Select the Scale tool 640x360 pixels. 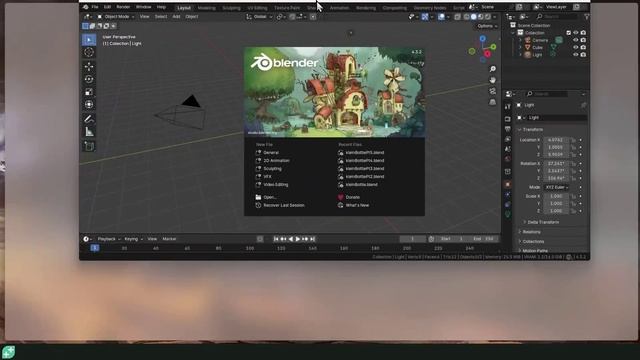pos(89,92)
